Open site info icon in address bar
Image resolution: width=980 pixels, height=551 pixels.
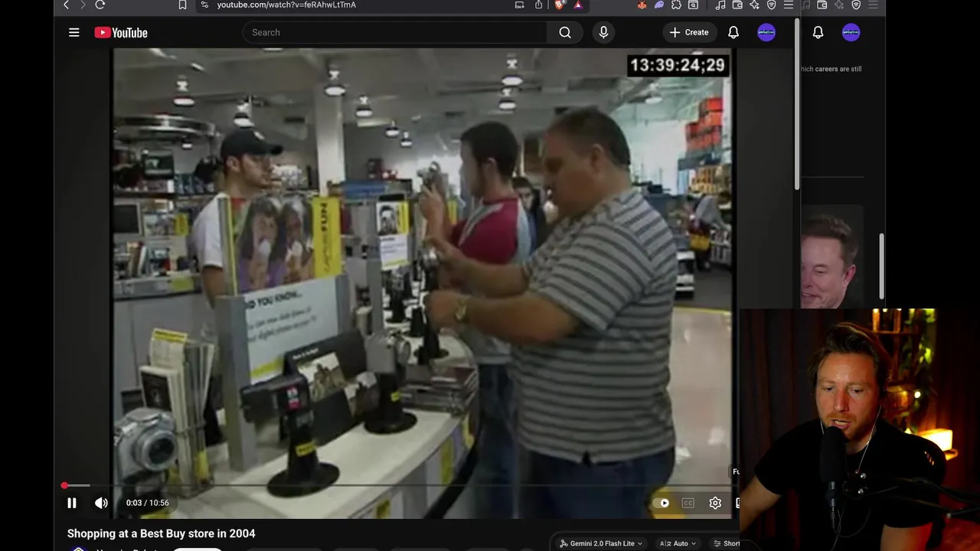(204, 5)
